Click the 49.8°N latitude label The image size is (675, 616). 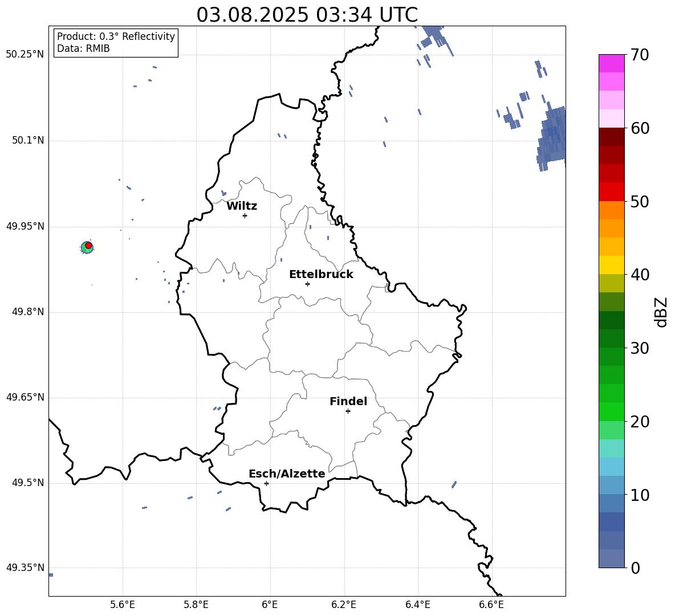(28, 312)
